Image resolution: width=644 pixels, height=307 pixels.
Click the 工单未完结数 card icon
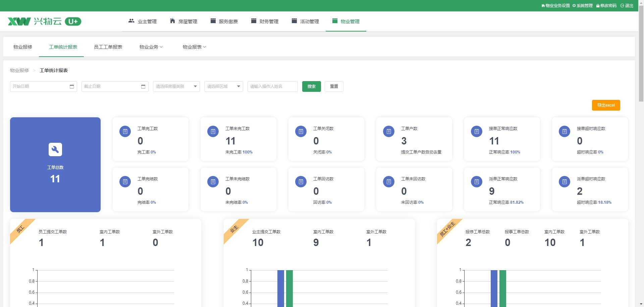point(213,182)
